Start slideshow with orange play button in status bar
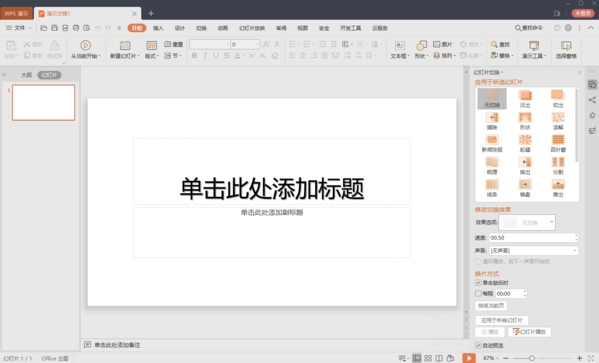The width and height of the screenshot is (599, 363). point(469,358)
